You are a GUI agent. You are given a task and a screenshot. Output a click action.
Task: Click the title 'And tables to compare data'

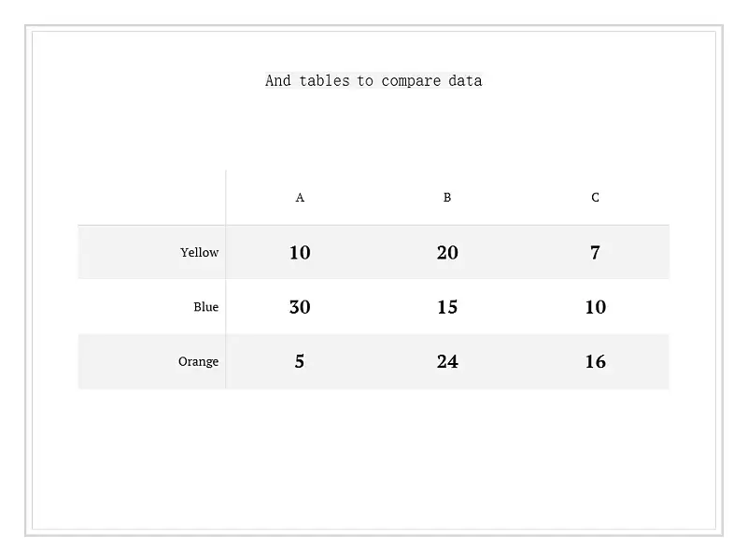coord(373,80)
